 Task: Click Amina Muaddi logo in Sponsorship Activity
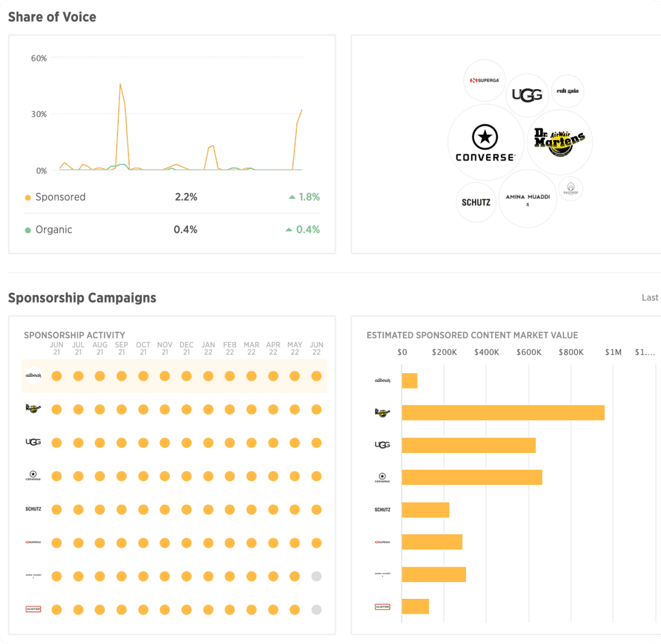34,576
